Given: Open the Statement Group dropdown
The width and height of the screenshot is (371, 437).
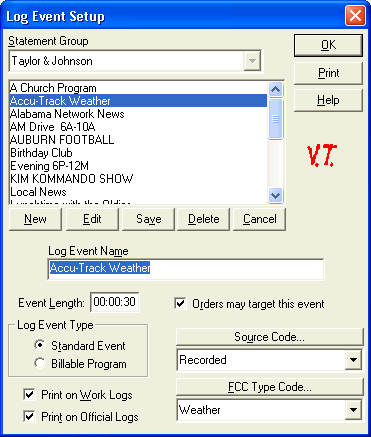Looking at the screenshot, I should [x=252, y=61].
